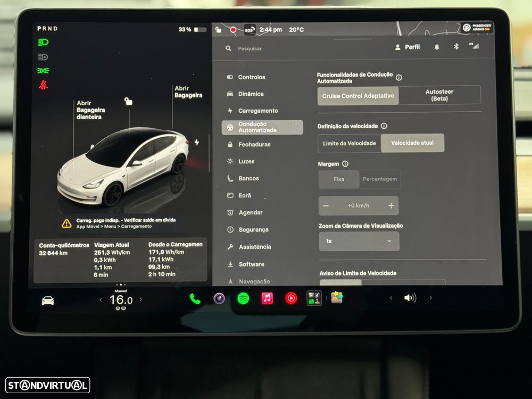
Task: Tap the Desde o Carregamento stats
Action: 176,259
